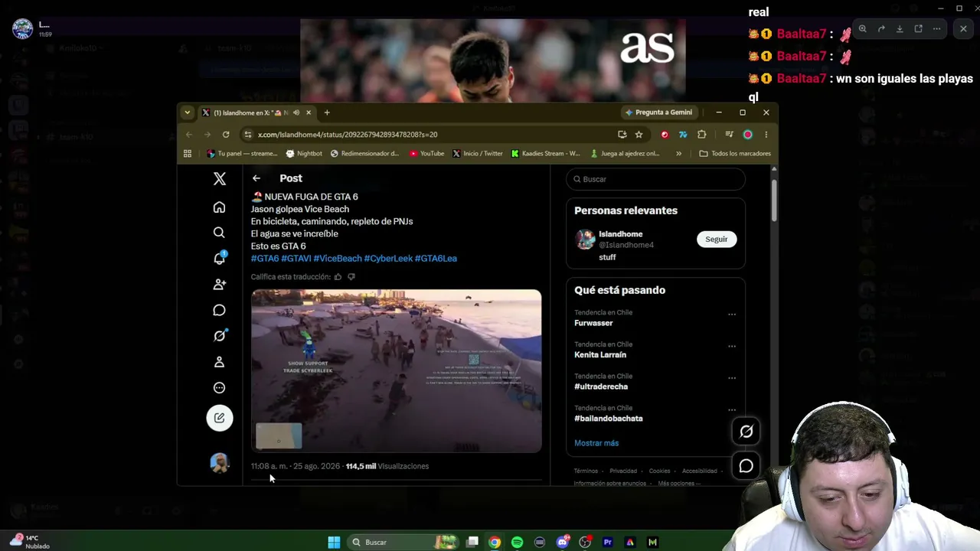980x551 pixels.
Task: Open Islandhome profile avatar in Personas relevantes
Action: 586,240
